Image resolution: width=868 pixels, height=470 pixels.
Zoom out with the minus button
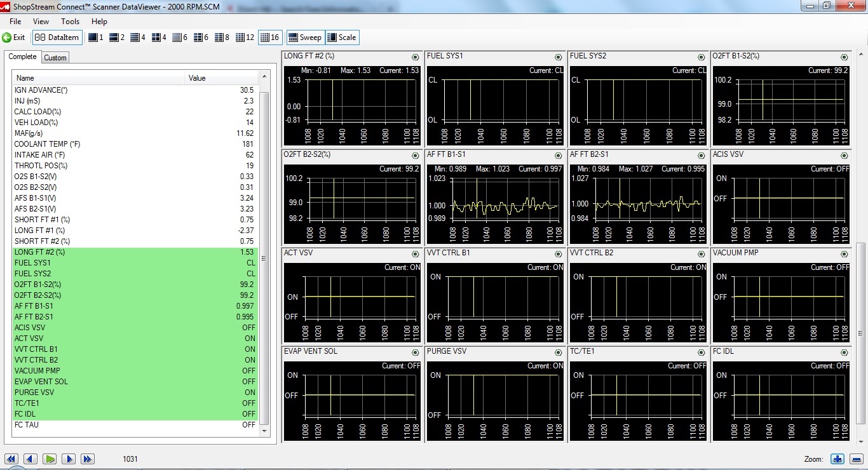[856, 459]
